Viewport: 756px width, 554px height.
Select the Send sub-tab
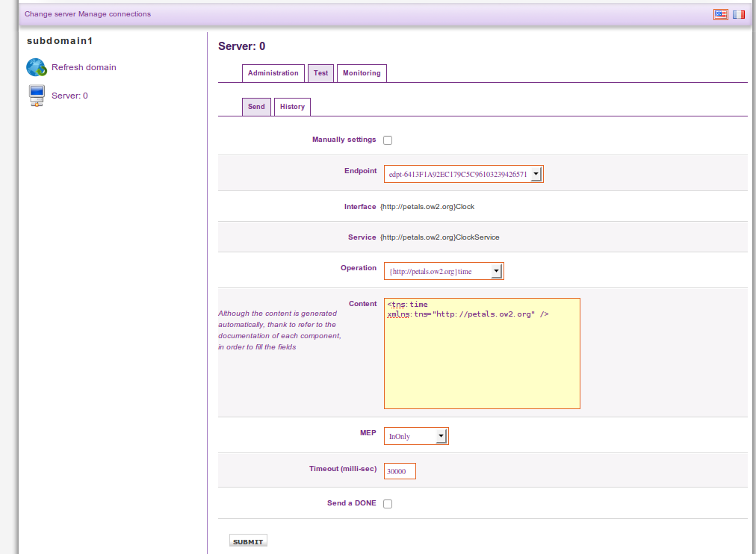coord(256,107)
